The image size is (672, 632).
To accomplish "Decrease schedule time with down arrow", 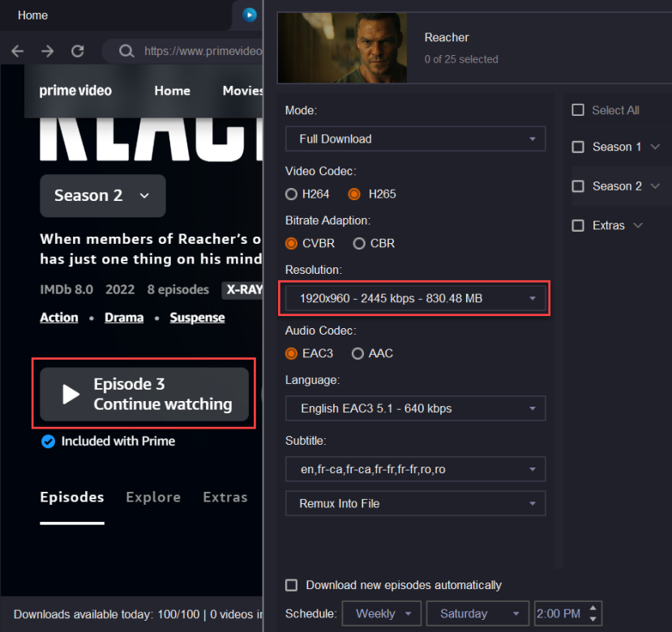I will (x=593, y=619).
